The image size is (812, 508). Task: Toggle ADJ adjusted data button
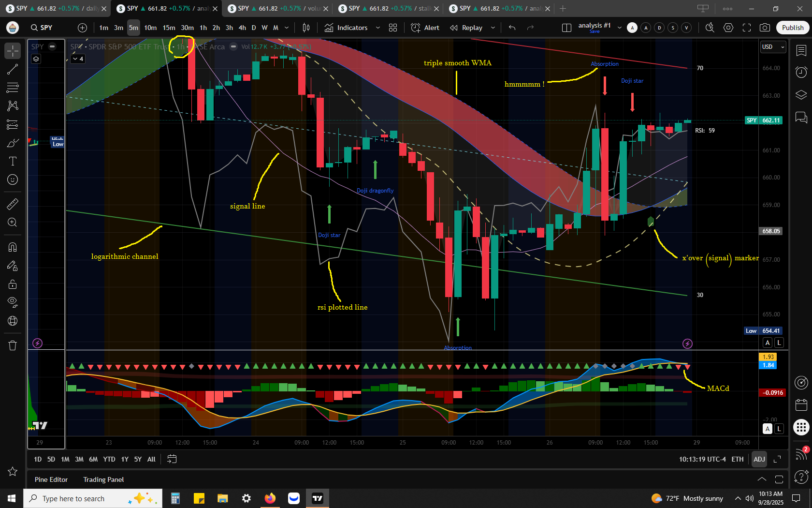pos(759,459)
